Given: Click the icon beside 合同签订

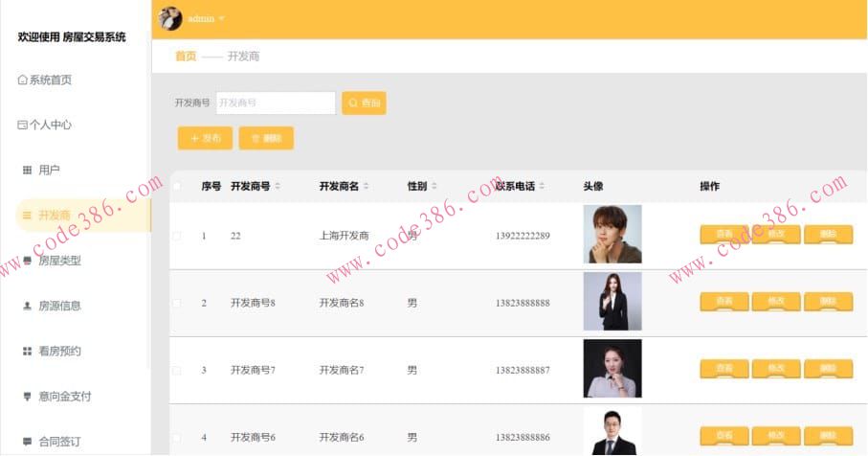Looking at the screenshot, I should [x=27, y=442].
